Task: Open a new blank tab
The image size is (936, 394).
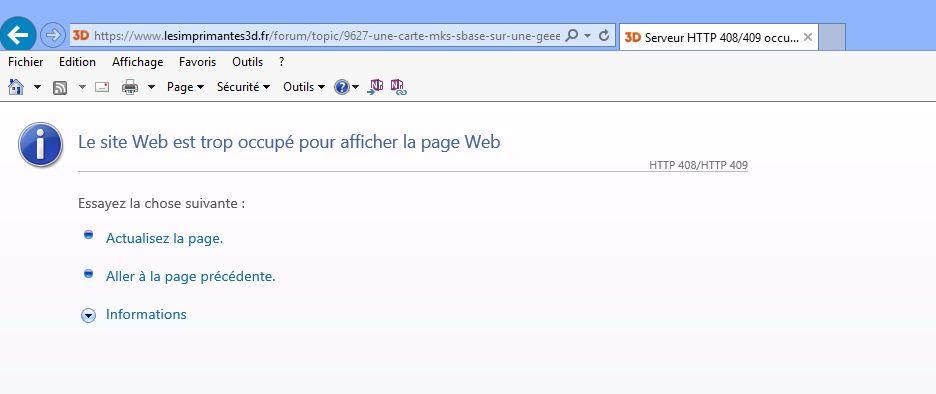Action: [832, 37]
